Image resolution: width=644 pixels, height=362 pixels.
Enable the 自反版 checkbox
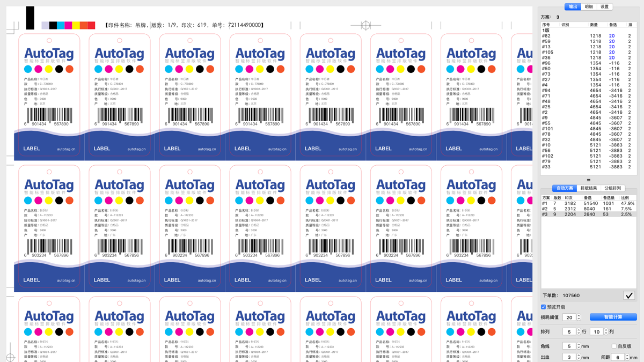(614, 346)
